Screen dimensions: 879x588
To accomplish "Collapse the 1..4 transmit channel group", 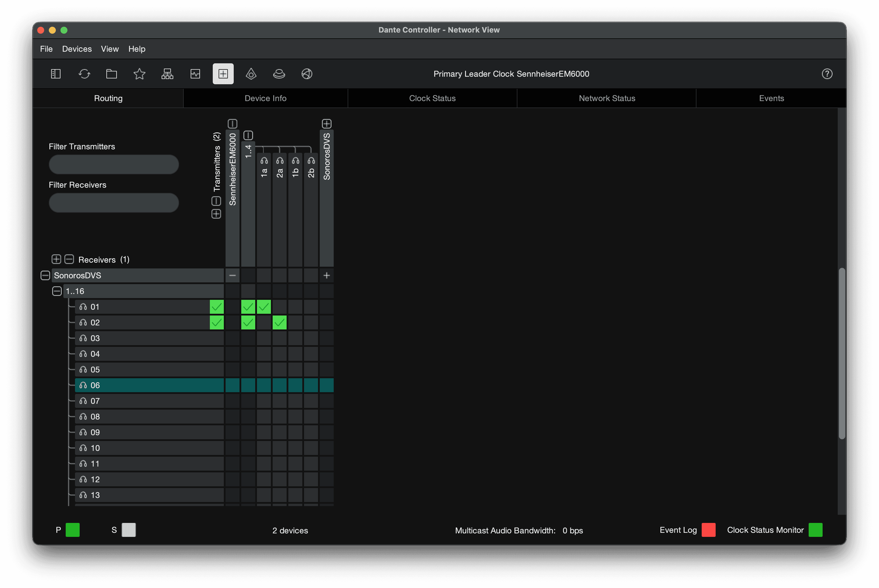I will pyautogui.click(x=248, y=135).
